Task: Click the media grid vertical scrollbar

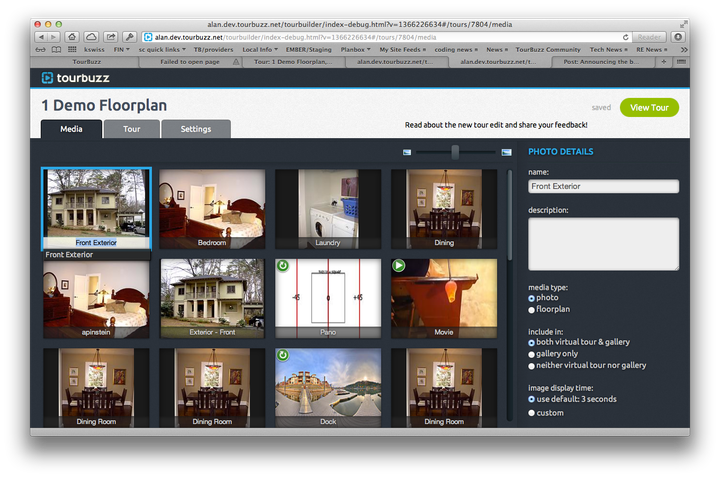Action: [x=510, y=215]
